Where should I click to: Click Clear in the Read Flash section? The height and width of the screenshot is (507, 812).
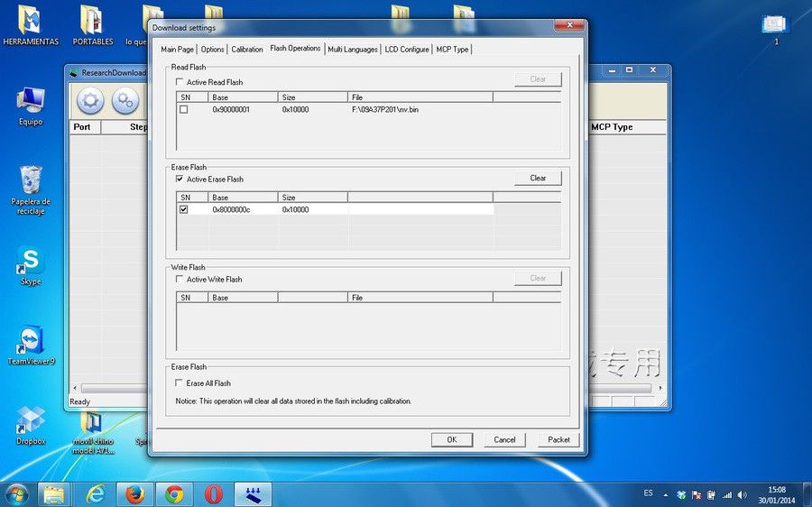538,78
